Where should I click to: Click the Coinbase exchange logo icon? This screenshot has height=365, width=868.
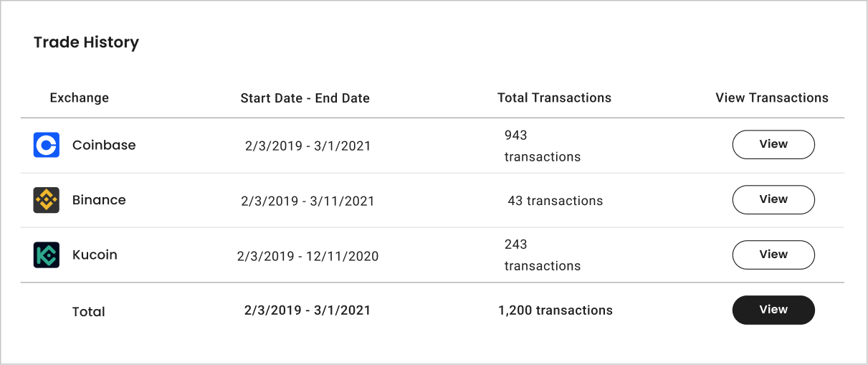pos(47,145)
